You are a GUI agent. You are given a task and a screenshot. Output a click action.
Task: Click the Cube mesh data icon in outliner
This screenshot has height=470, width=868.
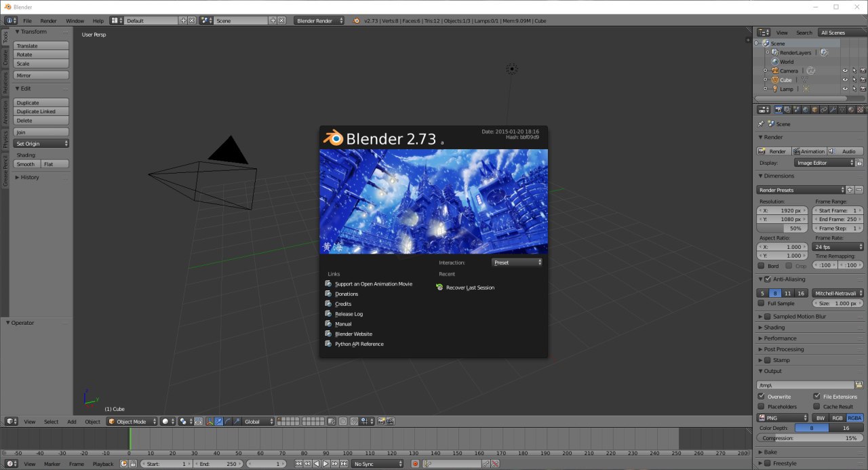[x=806, y=80]
